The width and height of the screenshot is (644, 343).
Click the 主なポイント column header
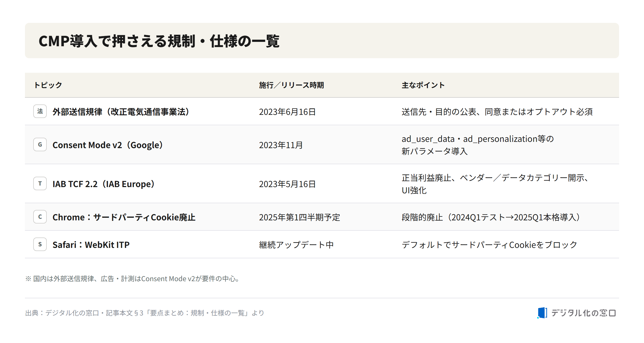click(423, 85)
